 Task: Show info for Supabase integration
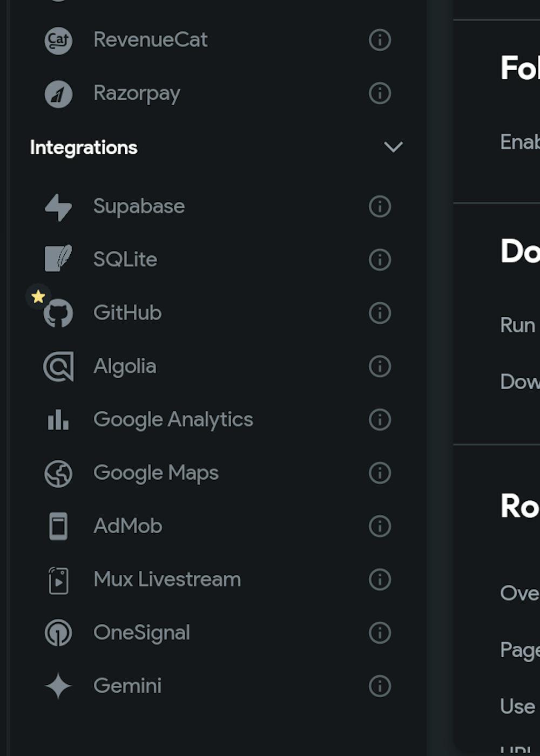(380, 206)
